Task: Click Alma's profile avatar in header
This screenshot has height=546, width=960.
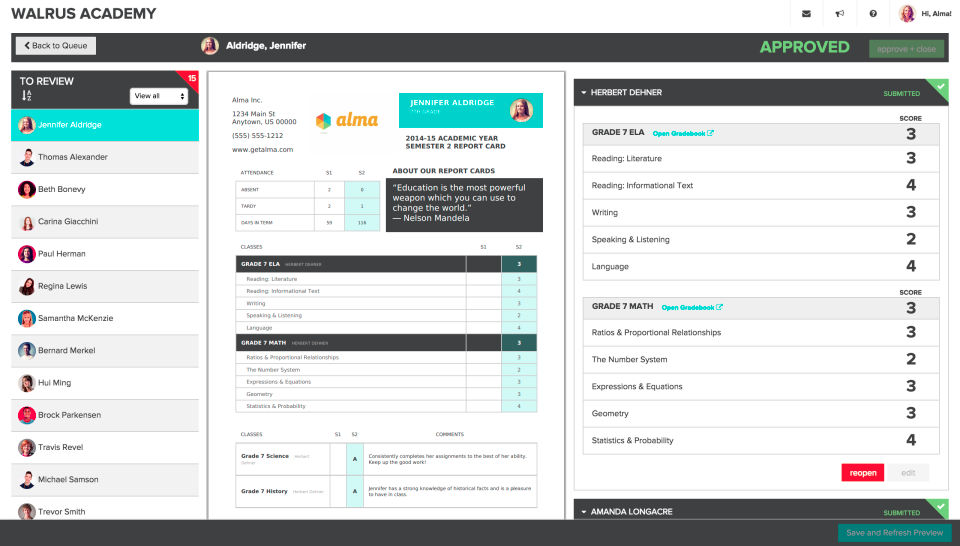Action: [907, 13]
